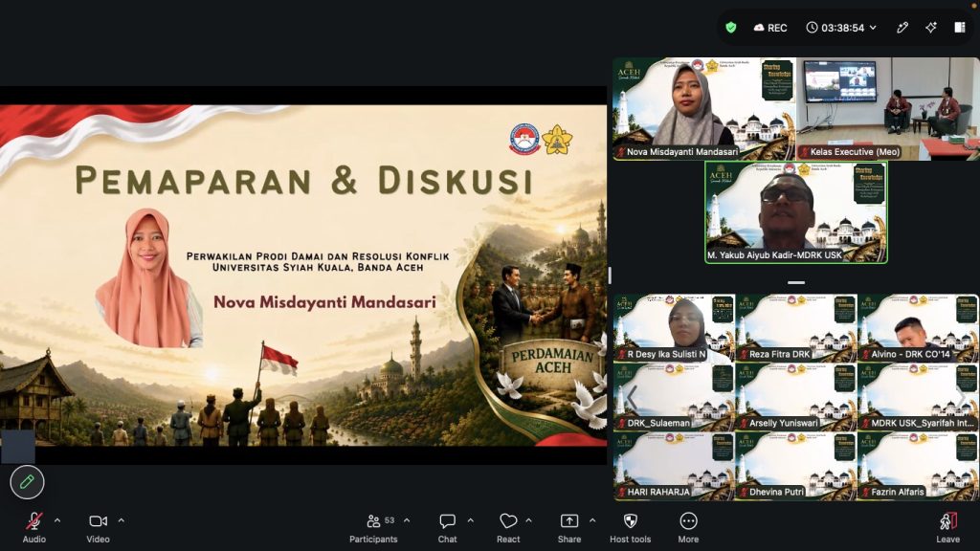Leave the meeting
Viewport: 980px width, 551px height.
948,527
